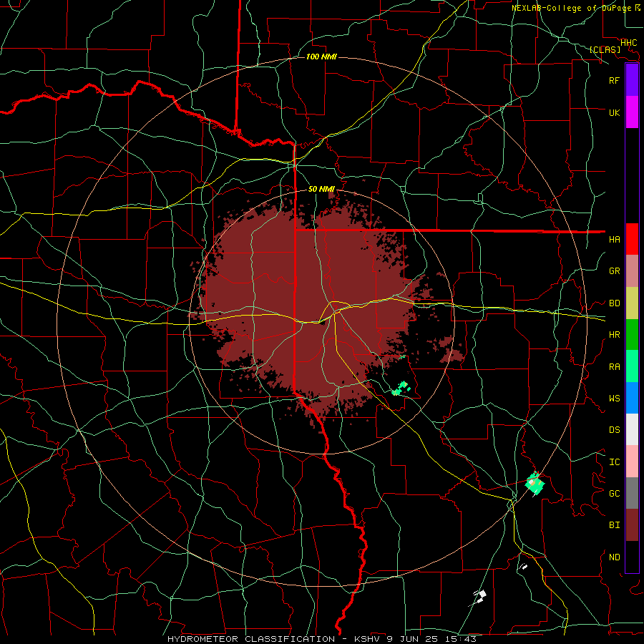Click the Hydrometeor Classification KSHV title caption
This screenshot has height=644, width=644.
pyautogui.click(x=322, y=639)
